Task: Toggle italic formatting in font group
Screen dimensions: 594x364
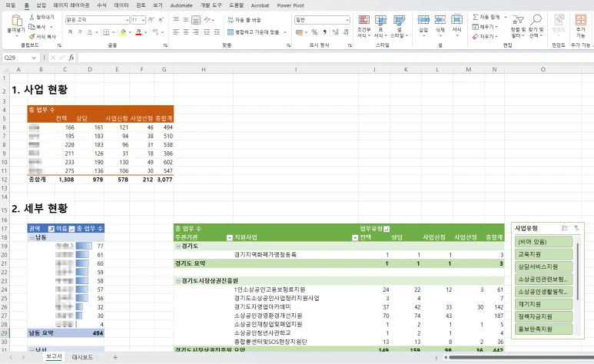Action: click(x=80, y=32)
